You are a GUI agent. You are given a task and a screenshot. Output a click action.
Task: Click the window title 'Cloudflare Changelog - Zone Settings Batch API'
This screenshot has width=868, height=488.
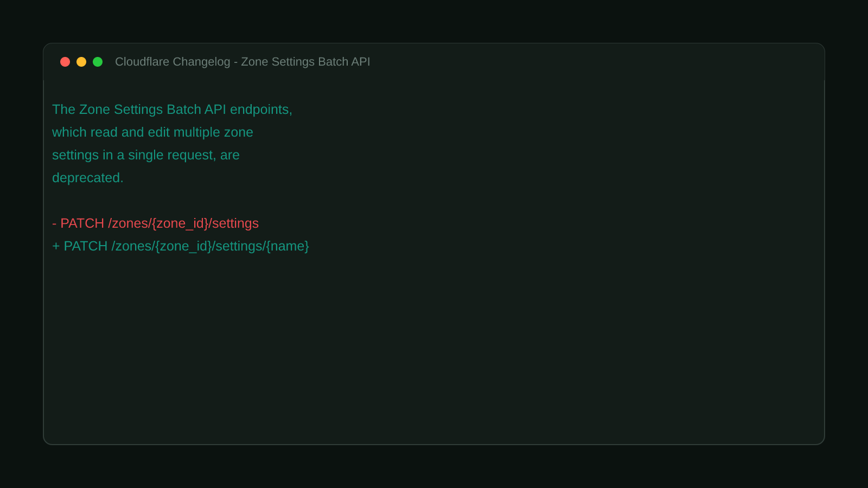(242, 62)
